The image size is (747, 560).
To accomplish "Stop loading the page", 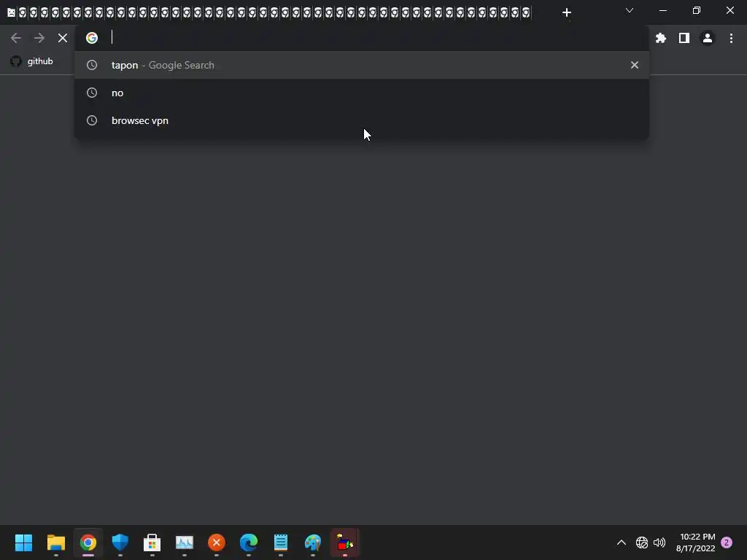I will tap(63, 38).
